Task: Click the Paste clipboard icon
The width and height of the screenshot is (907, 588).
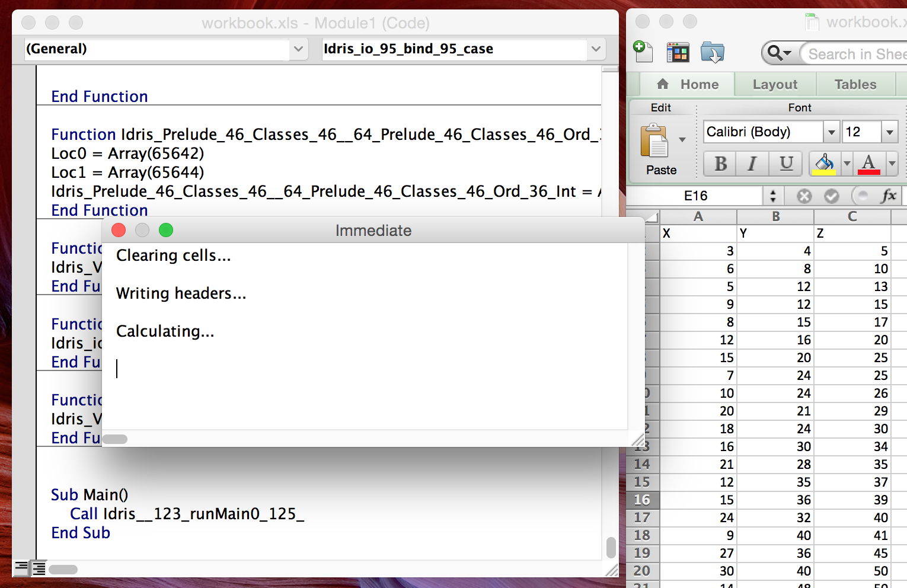Action: [654, 141]
